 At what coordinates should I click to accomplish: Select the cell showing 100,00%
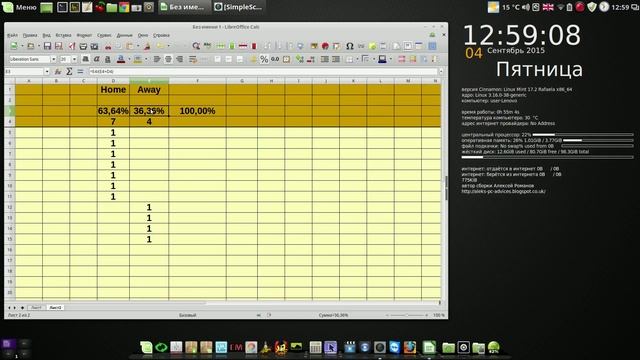198,111
